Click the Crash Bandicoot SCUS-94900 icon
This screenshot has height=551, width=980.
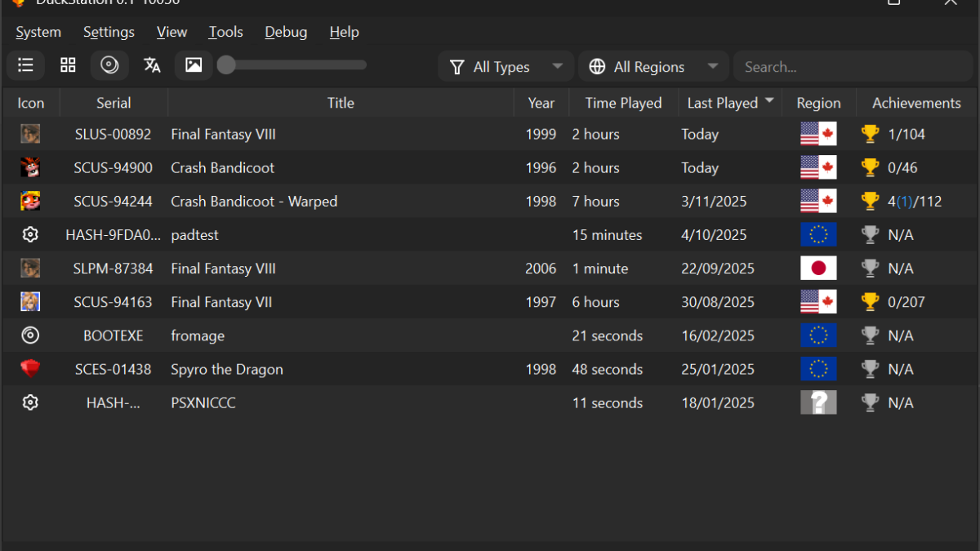pos(30,167)
